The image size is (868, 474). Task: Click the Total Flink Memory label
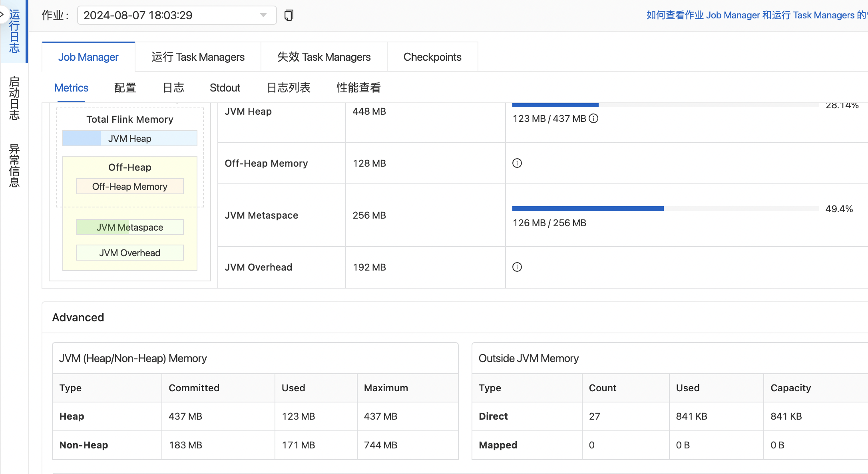tap(130, 119)
